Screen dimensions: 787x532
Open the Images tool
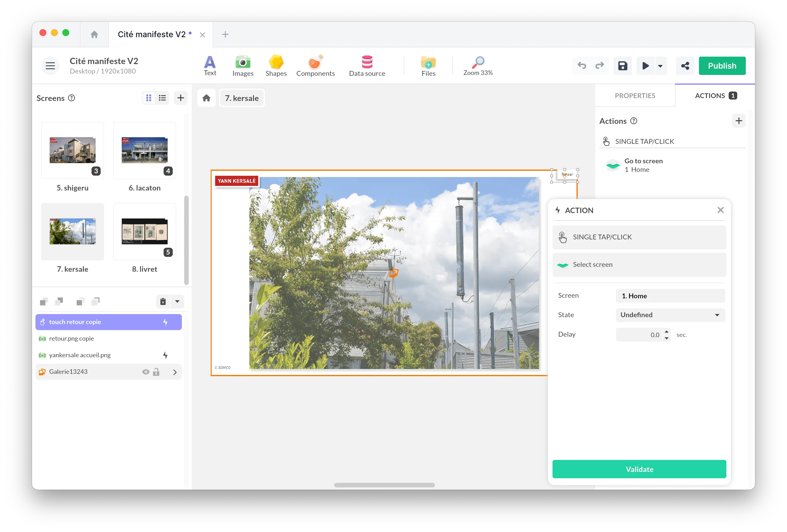pyautogui.click(x=243, y=66)
